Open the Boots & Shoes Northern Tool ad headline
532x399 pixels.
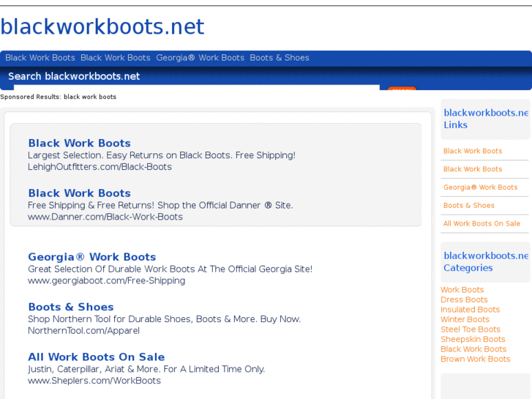pos(71,307)
